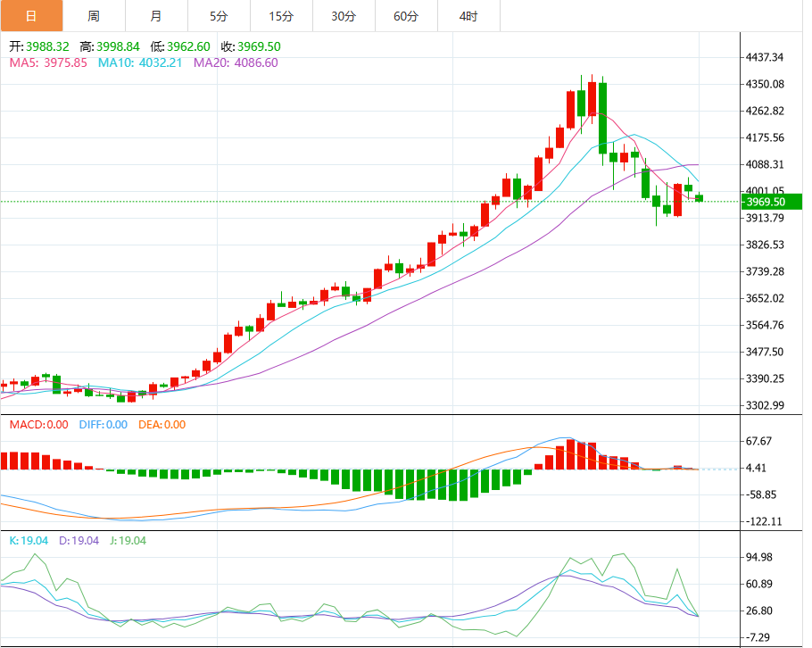The width and height of the screenshot is (812, 648).
Task: Select the J: 19.04 indicator label
Action: (128, 541)
